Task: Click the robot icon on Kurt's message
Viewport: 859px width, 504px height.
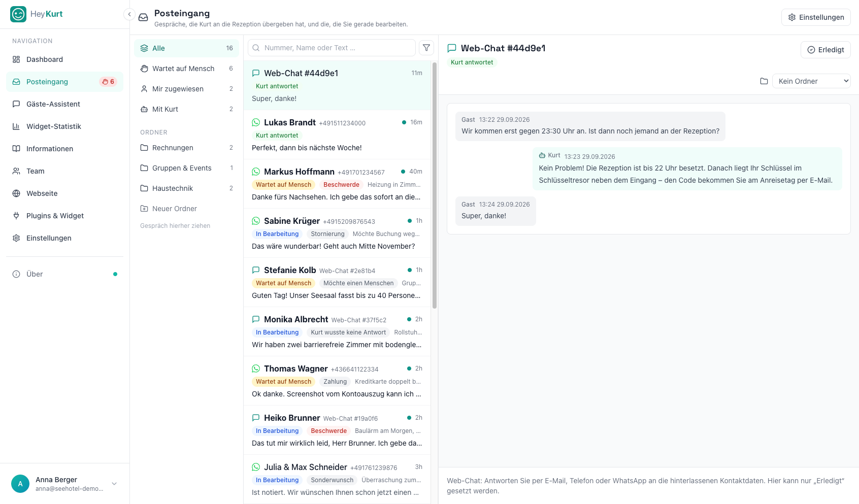Action: (542, 155)
